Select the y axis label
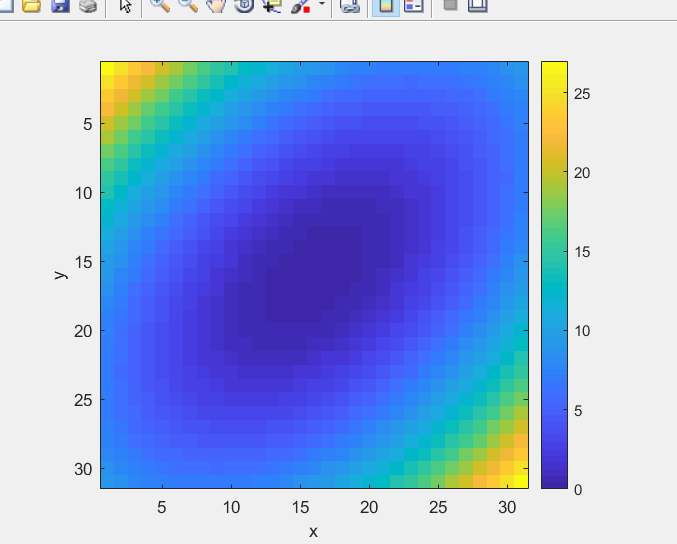Screen dimensions: 677x544 [60, 275]
